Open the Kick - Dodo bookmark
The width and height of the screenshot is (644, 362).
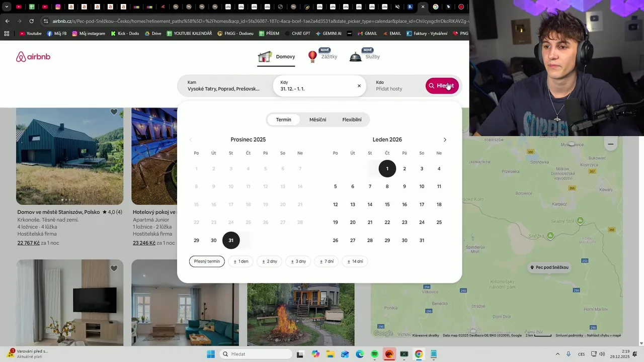click(x=125, y=33)
